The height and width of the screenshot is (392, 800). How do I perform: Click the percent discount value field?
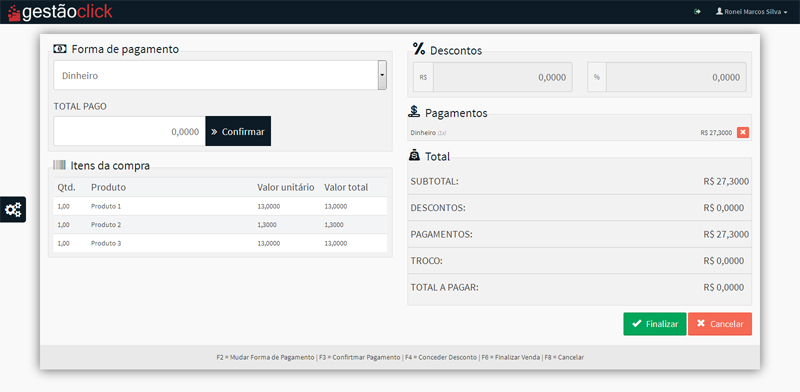point(676,78)
